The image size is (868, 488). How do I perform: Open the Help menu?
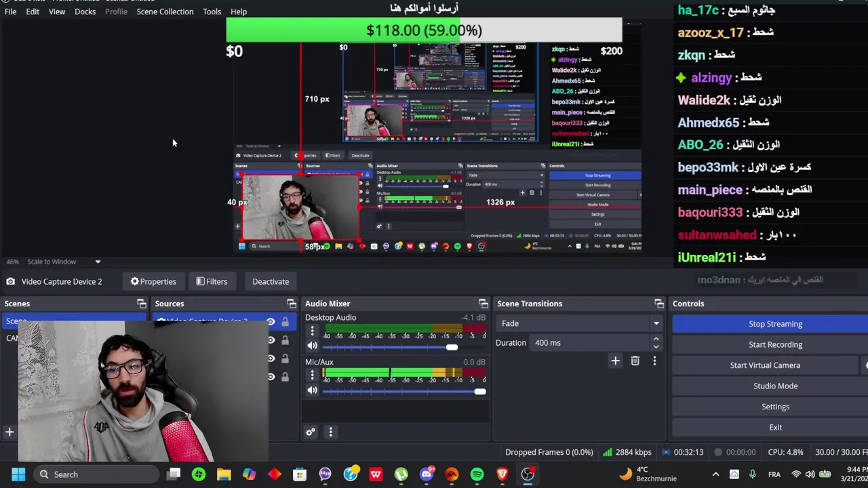coord(239,12)
